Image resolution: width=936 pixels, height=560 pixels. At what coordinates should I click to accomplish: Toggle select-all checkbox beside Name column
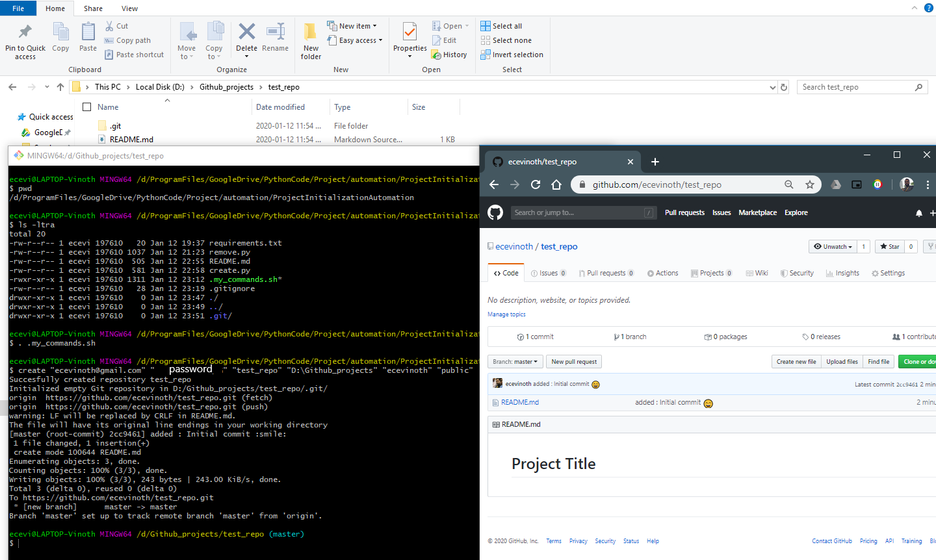[87, 107]
